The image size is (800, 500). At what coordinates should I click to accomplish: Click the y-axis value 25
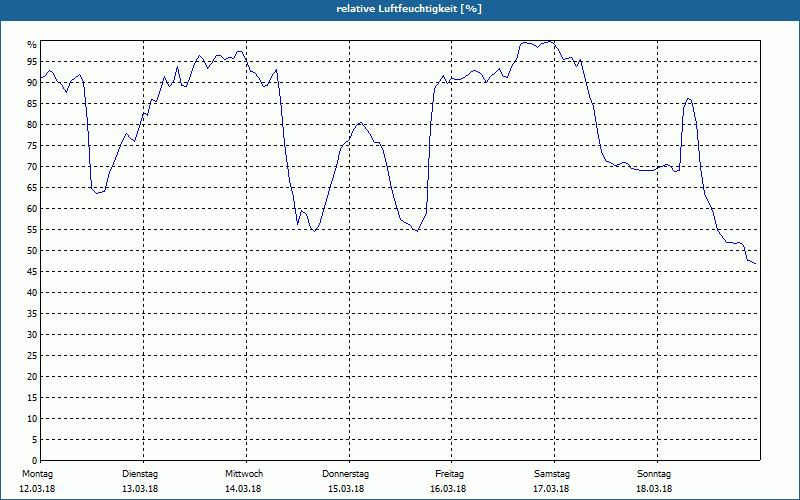32,356
